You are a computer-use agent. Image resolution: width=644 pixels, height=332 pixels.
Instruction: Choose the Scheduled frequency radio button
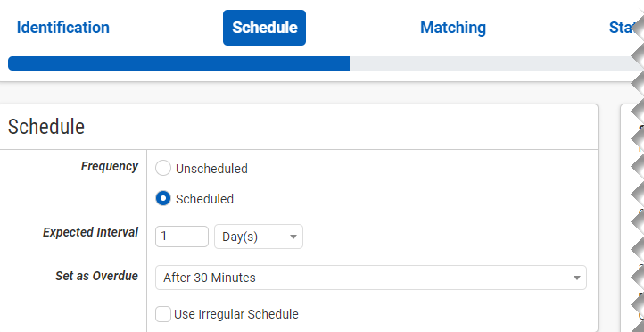point(163,198)
